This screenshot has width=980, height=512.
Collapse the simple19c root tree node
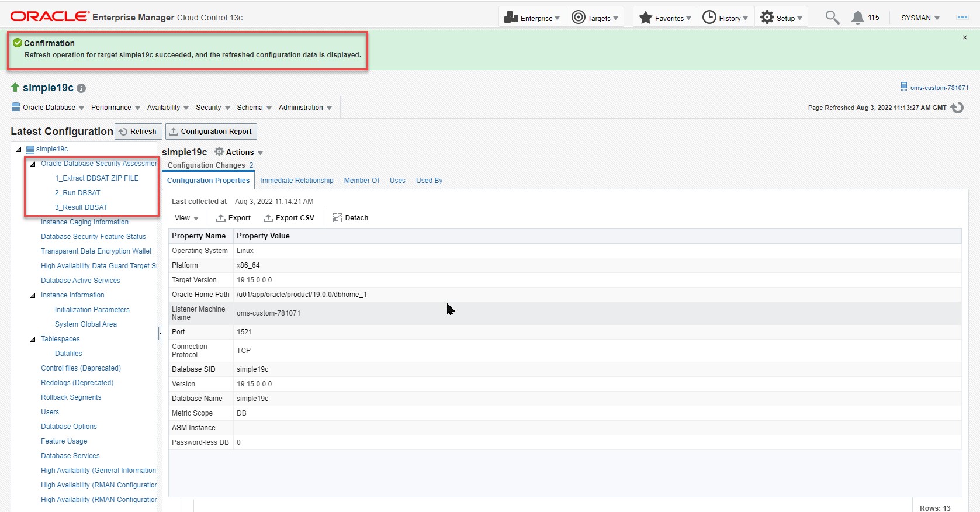pos(19,150)
